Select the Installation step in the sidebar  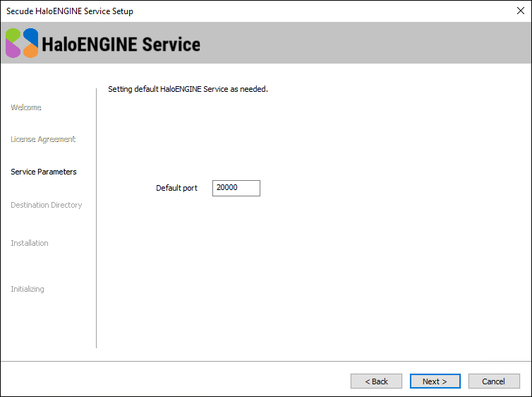(x=30, y=243)
